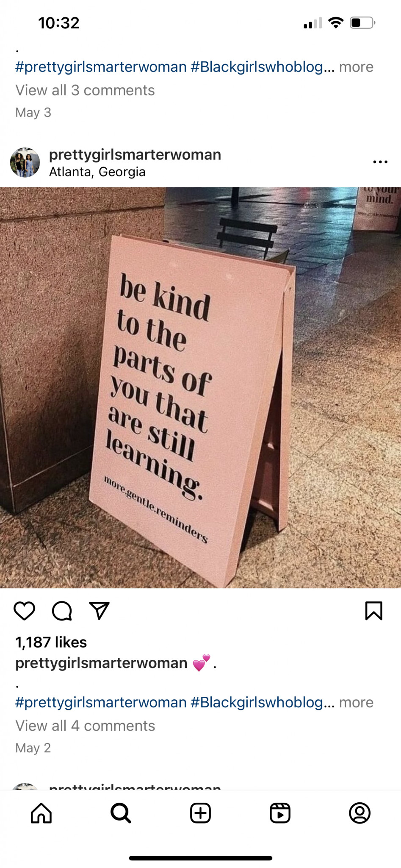Open Search and explore tab
401x868 pixels.
click(121, 813)
